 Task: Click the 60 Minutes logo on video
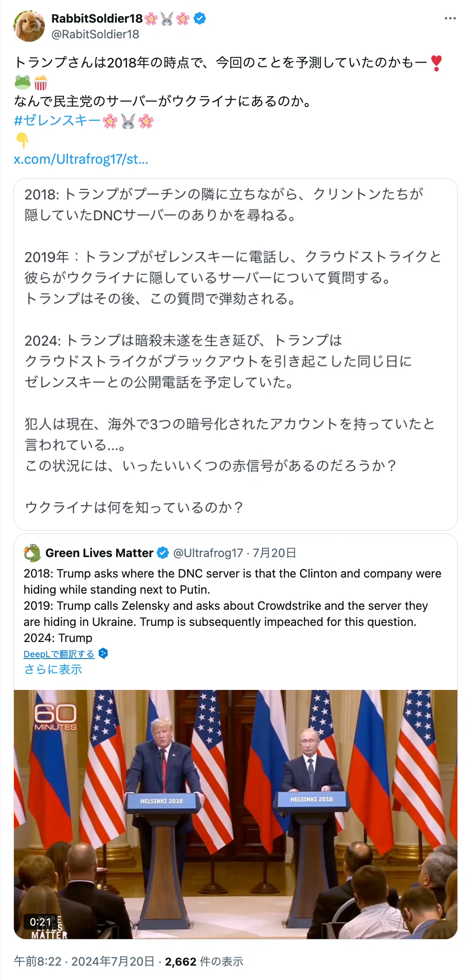pos(55,716)
